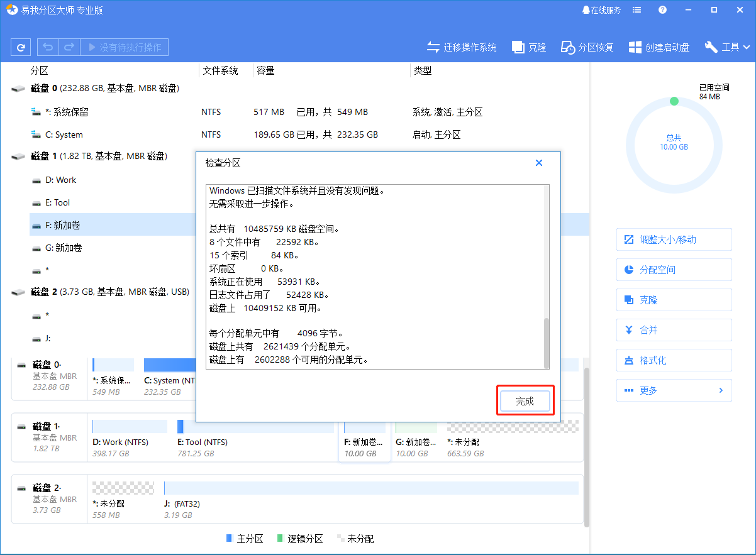Expand the Tools (工具) dropdown

728,47
